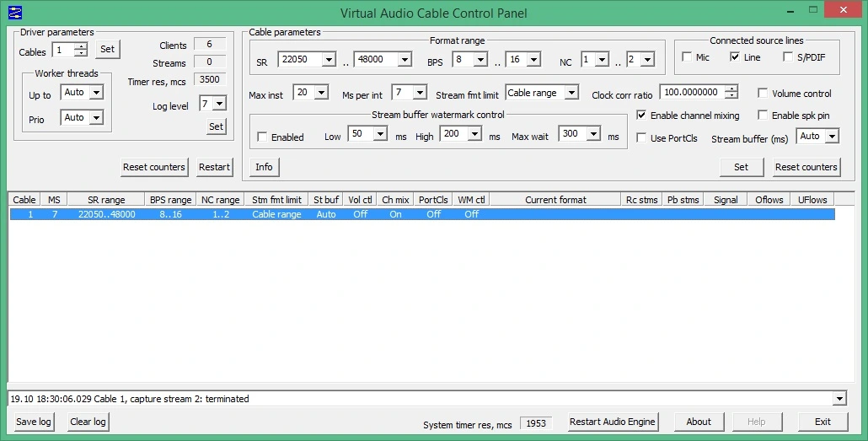Open the worker threads Prio dropdown
Screen dimensions: 868x441
[x=96, y=117]
